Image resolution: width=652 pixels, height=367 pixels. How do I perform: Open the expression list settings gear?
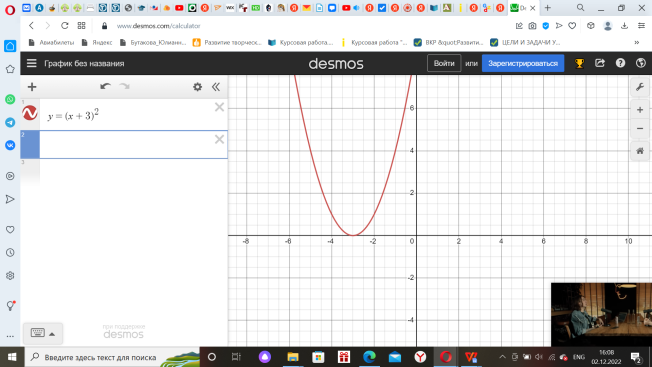(198, 87)
